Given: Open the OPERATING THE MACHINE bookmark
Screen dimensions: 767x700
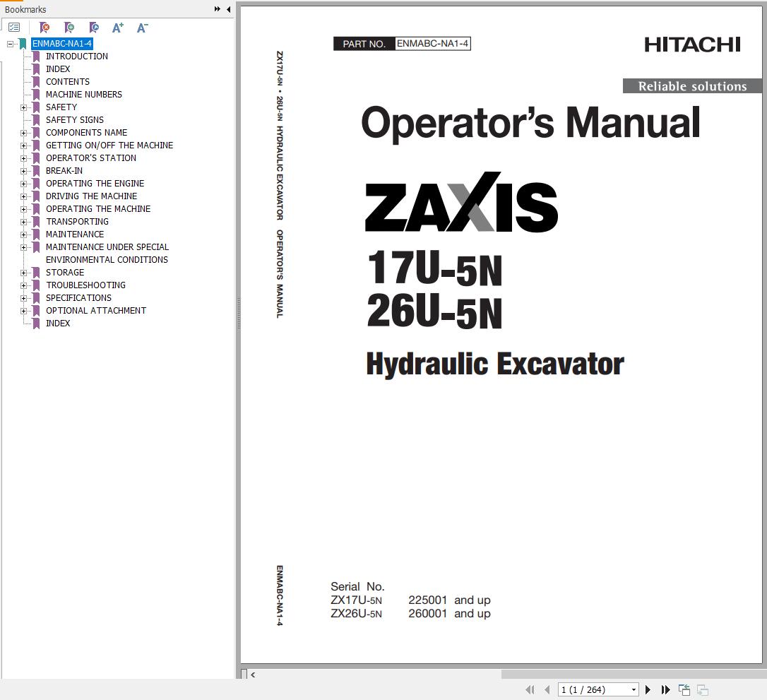Looking at the screenshot, I should [x=98, y=209].
